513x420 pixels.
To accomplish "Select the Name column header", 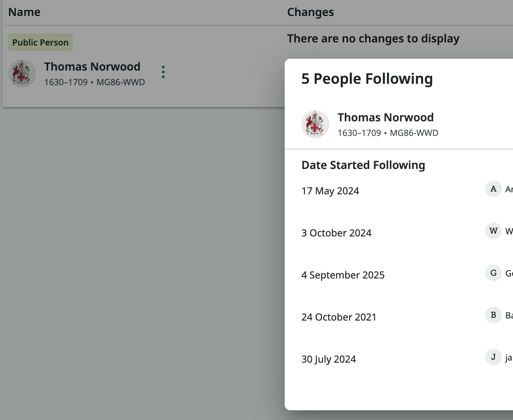I will pos(24,11).
